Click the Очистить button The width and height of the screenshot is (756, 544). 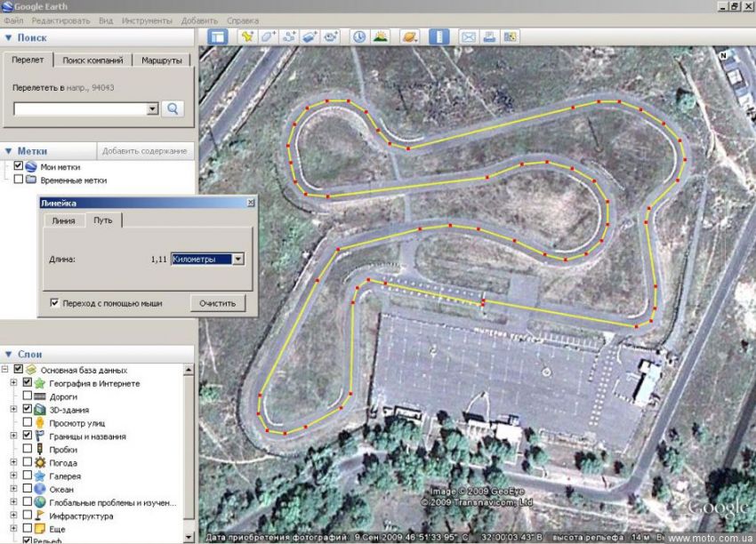(x=217, y=303)
